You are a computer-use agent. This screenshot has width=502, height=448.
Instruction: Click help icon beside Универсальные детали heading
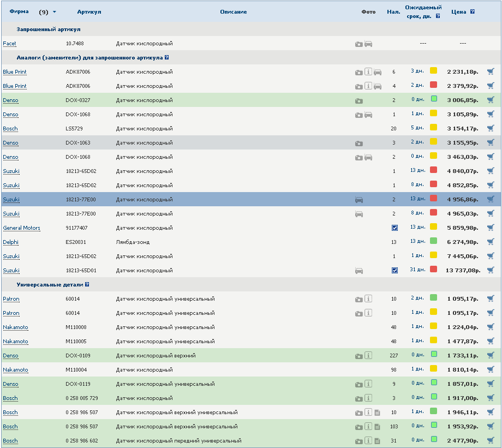87,284
